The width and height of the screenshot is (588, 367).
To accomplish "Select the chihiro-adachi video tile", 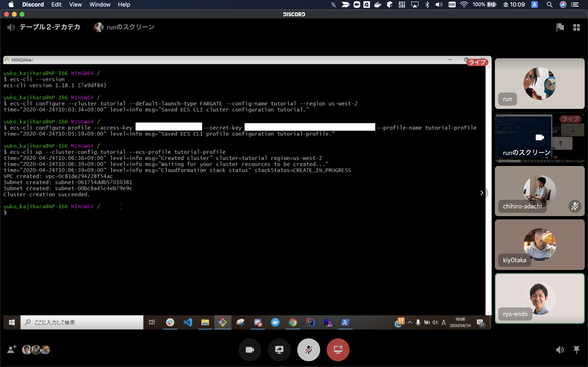I will 540,191.
